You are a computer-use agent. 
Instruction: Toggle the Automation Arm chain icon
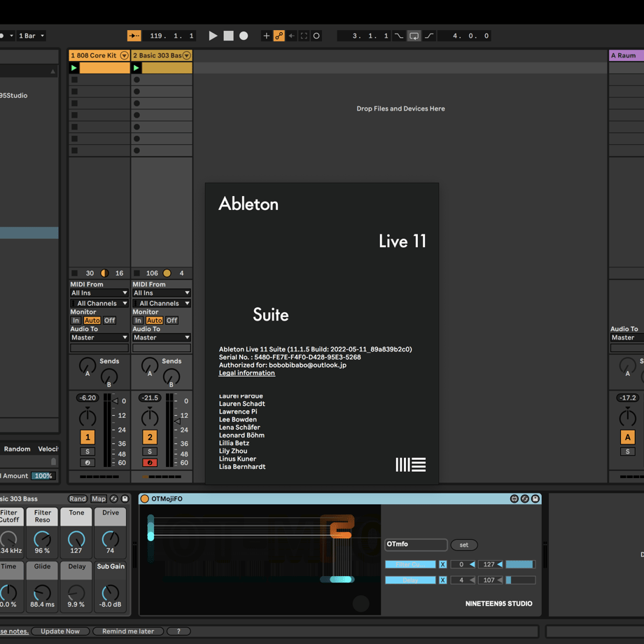(x=279, y=36)
